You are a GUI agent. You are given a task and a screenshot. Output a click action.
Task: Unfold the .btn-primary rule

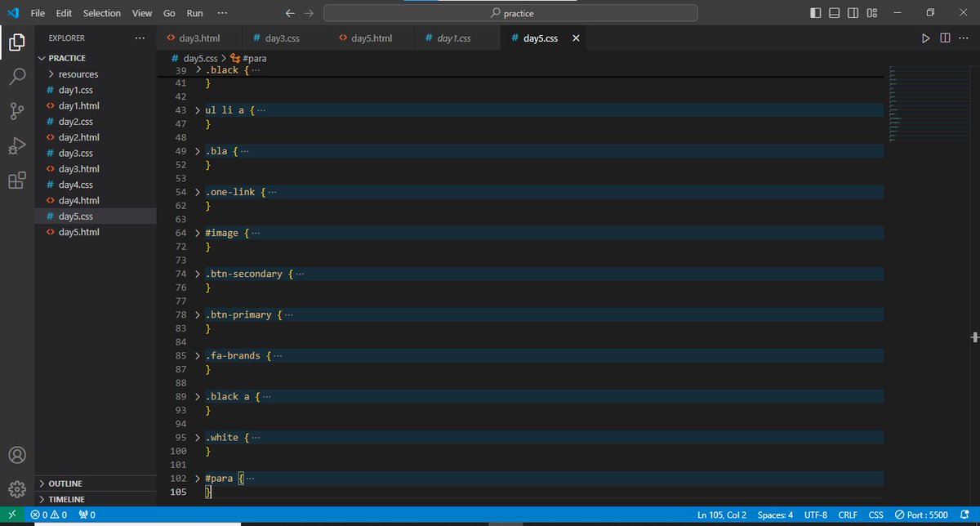point(198,314)
